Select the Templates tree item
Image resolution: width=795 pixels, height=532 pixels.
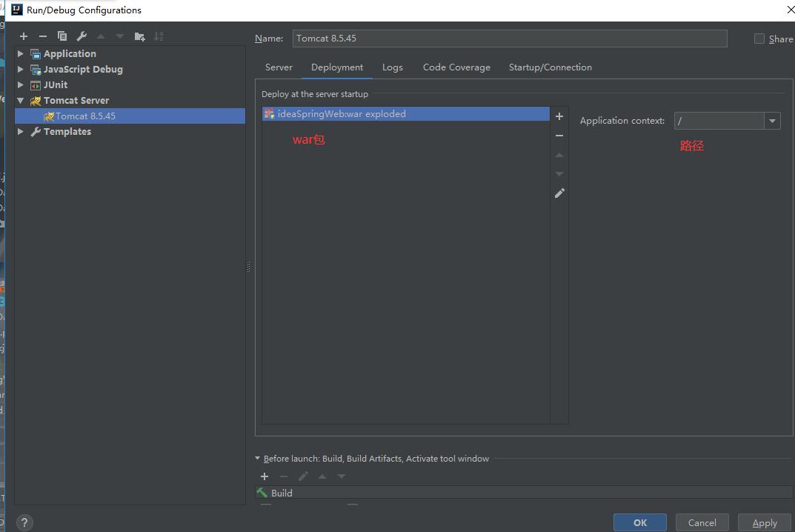point(67,131)
